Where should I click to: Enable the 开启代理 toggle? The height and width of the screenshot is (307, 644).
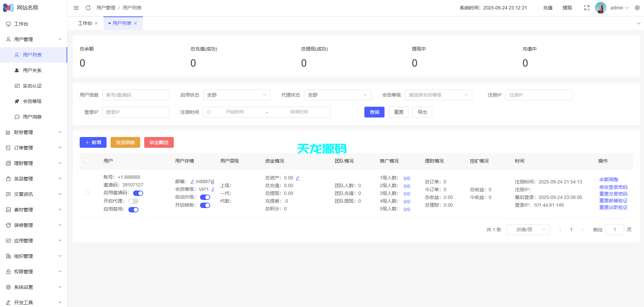[x=133, y=201]
